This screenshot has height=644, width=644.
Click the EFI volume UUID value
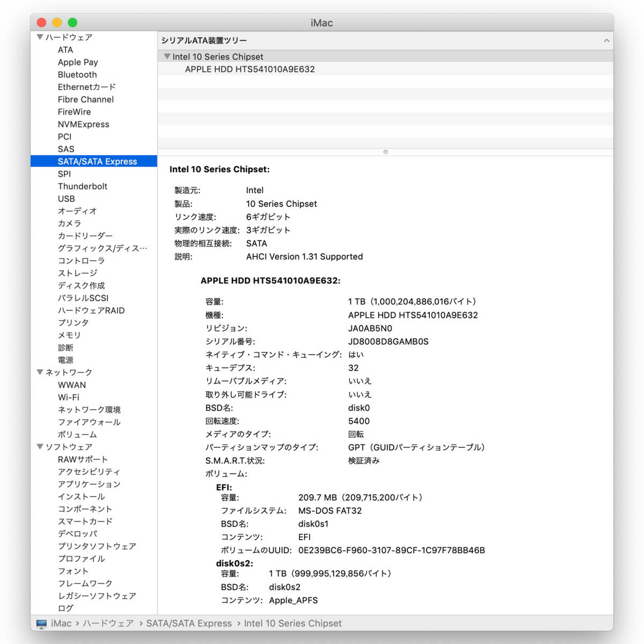[392, 550]
